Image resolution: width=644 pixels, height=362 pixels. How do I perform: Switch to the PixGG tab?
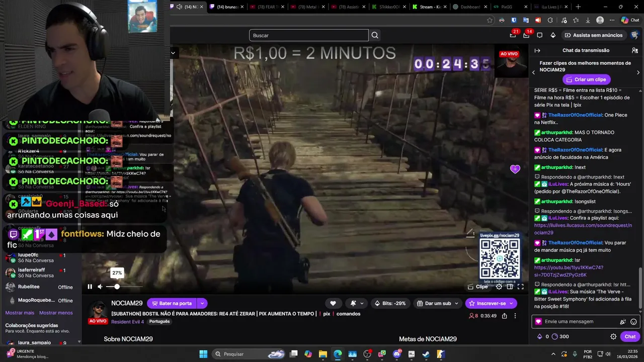(510, 7)
